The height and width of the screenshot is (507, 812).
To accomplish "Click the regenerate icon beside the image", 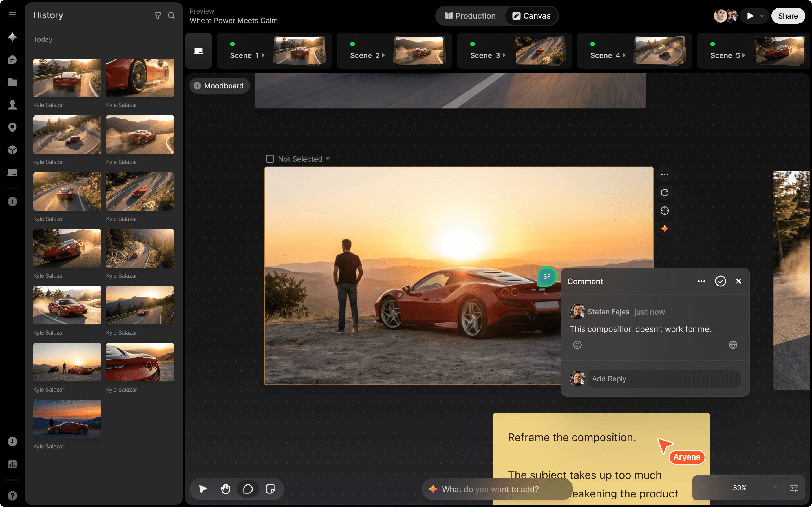I will tap(664, 192).
